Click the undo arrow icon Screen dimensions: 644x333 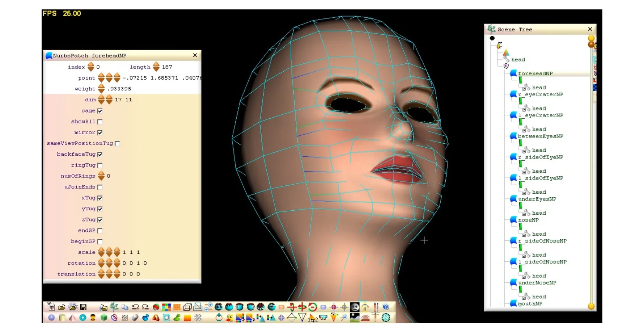[135, 307]
